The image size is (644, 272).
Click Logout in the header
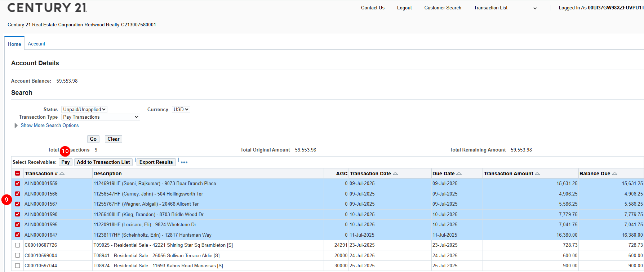[x=404, y=8]
